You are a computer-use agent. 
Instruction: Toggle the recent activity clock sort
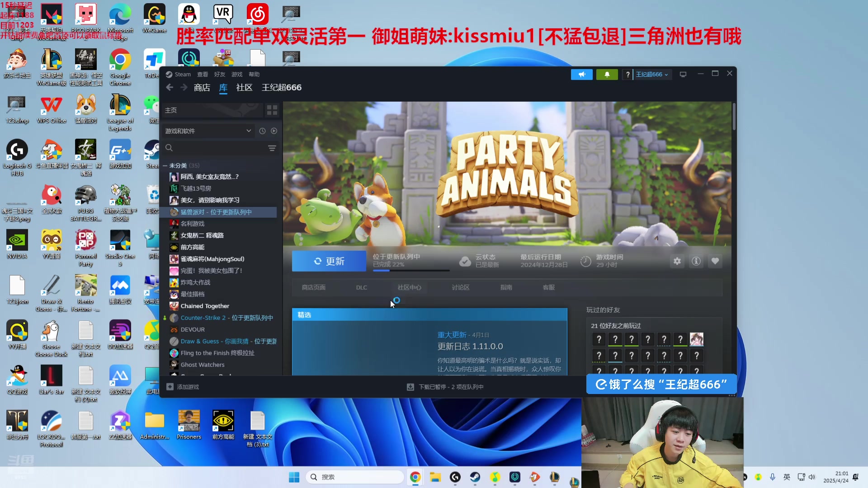tap(262, 131)
